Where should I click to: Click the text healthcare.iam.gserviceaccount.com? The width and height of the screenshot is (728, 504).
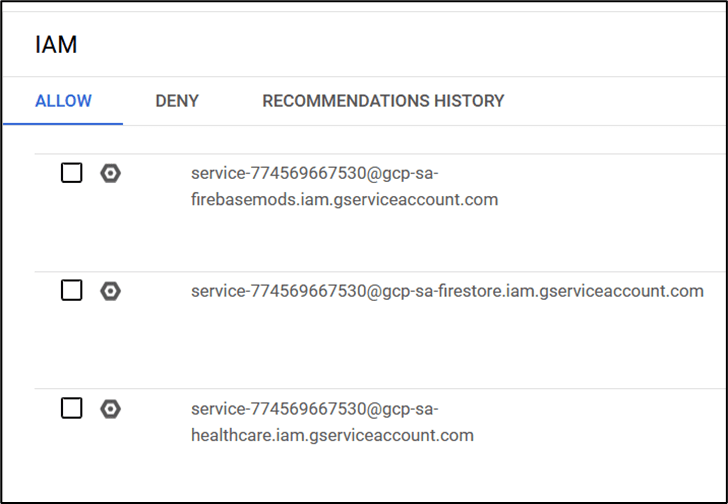[x=332, y=435]
